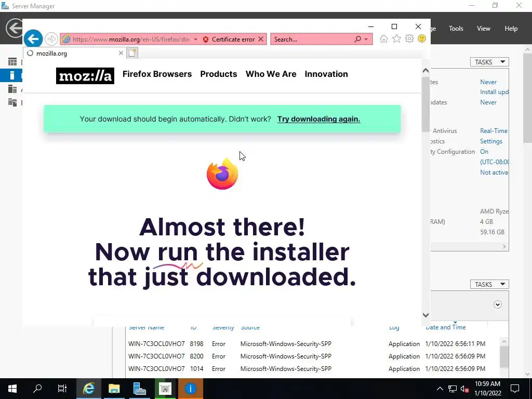532x399 pixels.
Task: Expand the search provider dropdown arrow
Action: pos(366,39)
